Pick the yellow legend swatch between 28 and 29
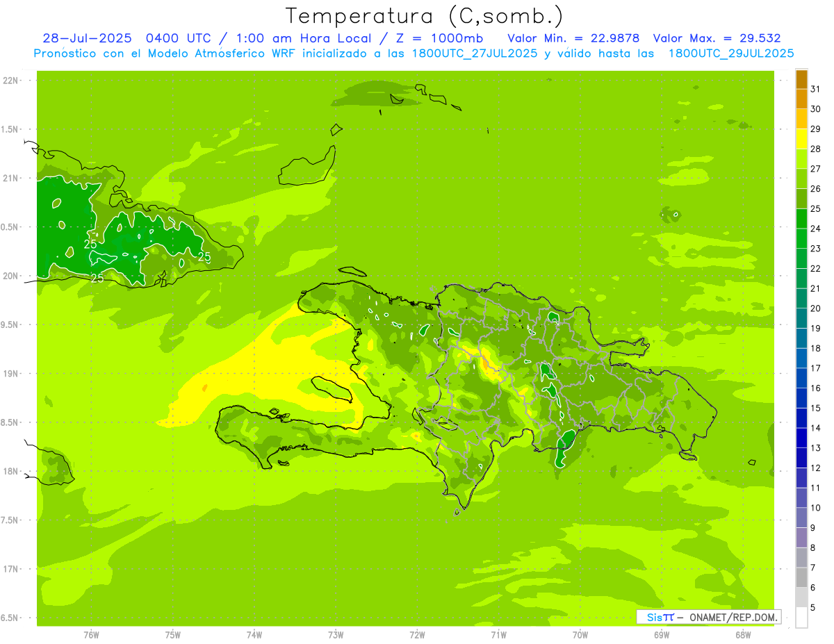 pyautogui.click(x=801, y=139)
